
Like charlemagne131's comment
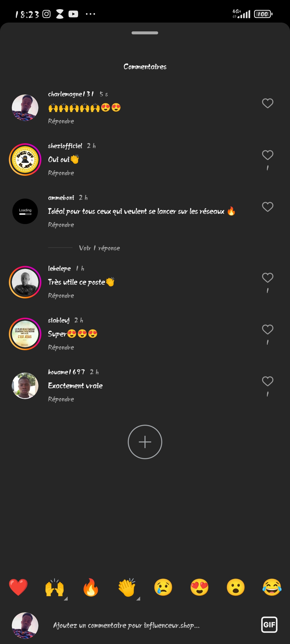pyautogui.click(x=267, y=103)
